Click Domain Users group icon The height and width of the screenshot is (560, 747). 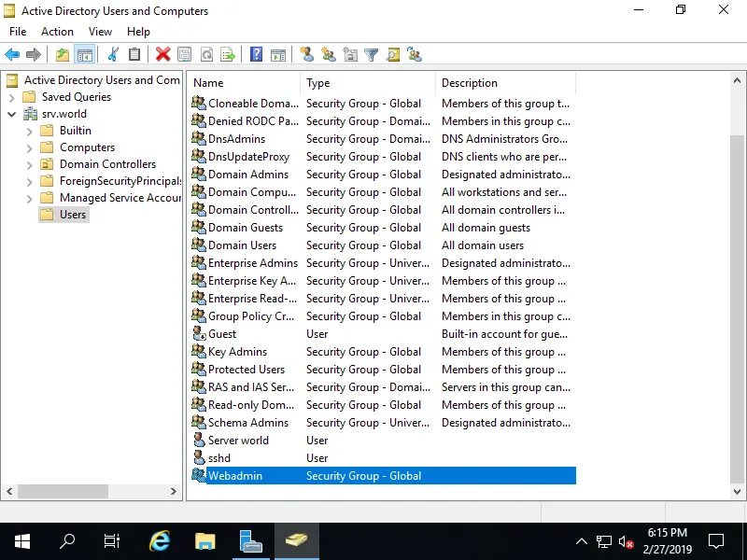(x=199, y=245)
